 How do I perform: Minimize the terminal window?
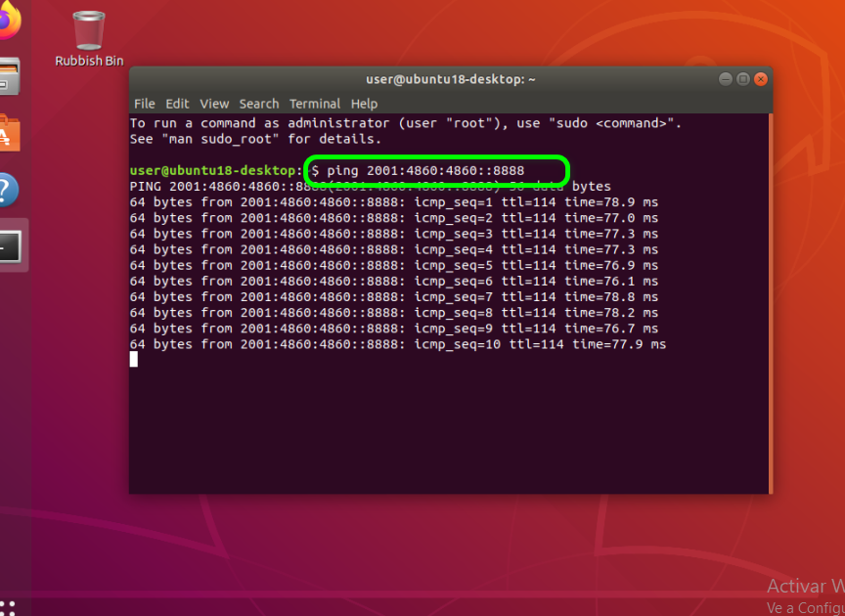(x=726, y=79)
